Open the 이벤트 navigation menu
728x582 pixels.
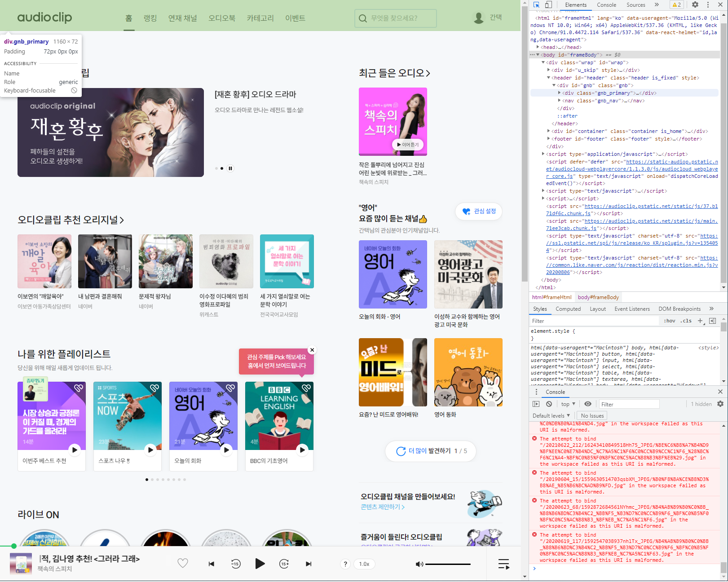(x=295, y=18)
